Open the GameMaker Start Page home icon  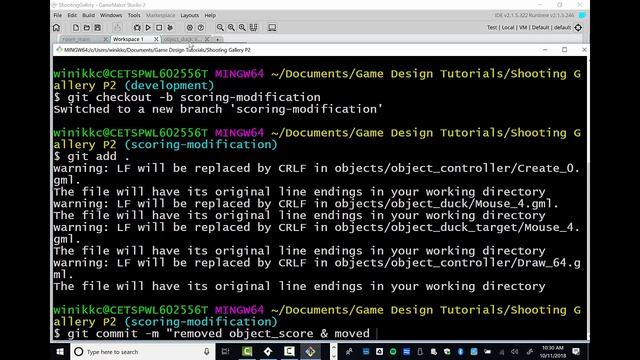point(56,28)
